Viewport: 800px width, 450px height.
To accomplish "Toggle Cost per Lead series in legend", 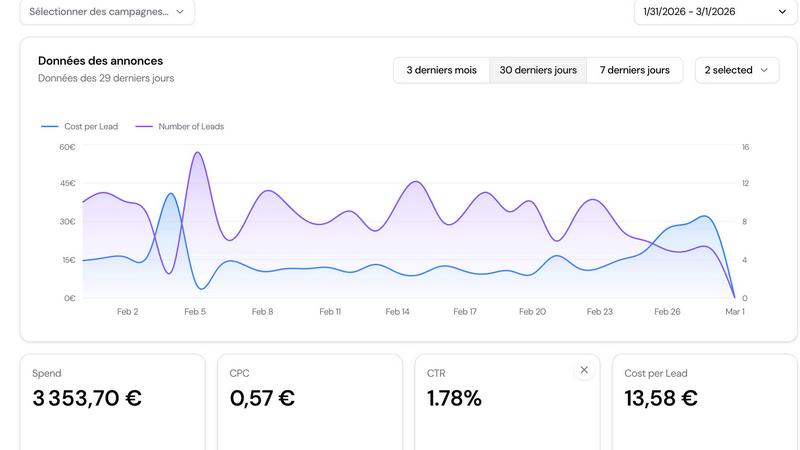I will click(x=90, y=127).
